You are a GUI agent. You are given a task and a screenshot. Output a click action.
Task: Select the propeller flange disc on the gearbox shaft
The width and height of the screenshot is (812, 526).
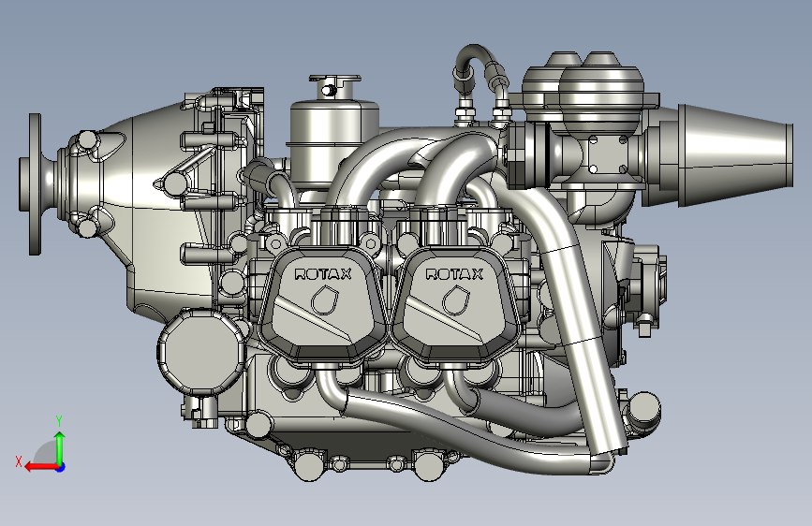34,184
